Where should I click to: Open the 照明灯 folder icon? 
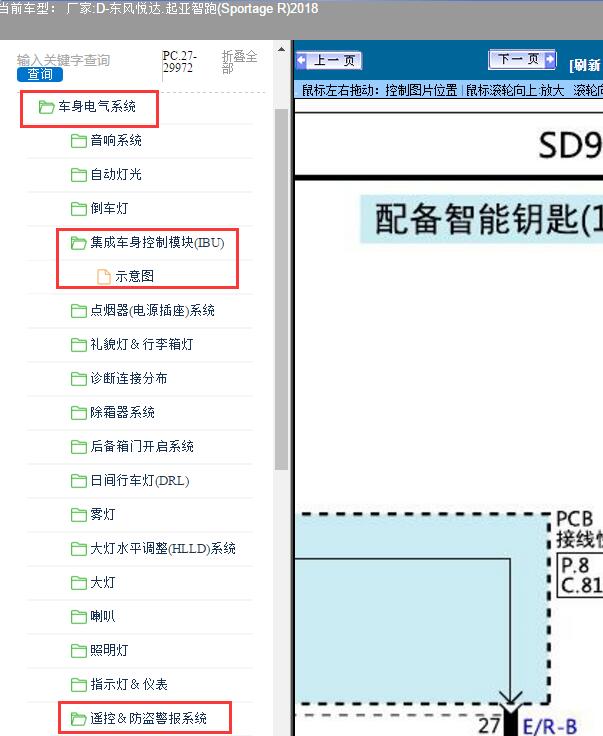pyautogui.click(x=78, y=650)
